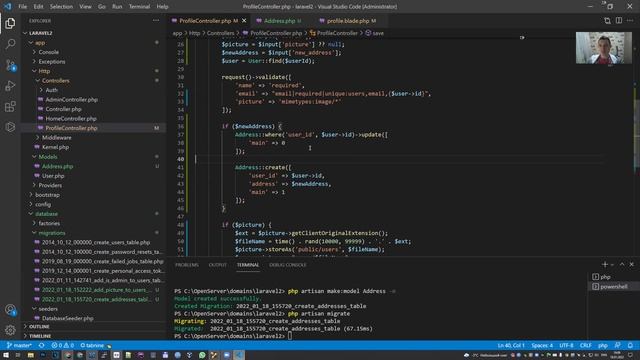This screenshot has width=640, height=360.
Task: Open the compare changes editor icon
Action: pos(607,20)
